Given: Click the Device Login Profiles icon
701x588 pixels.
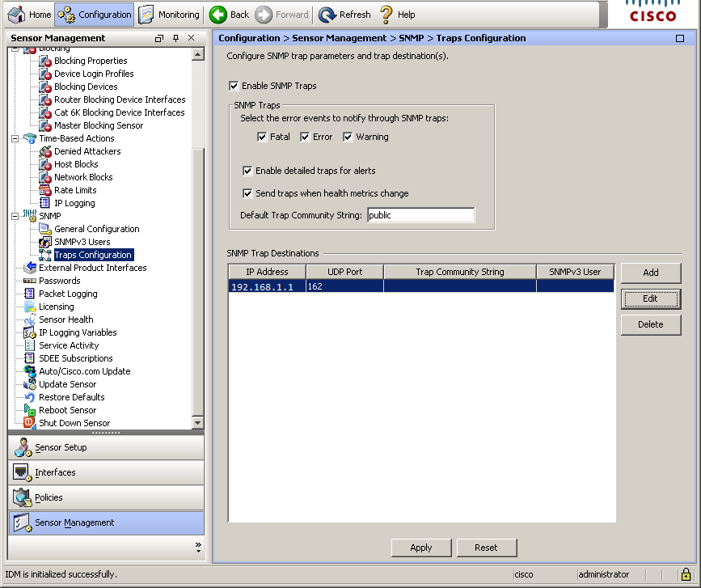Looking at the screenshot, I should (x=45, y=74).
